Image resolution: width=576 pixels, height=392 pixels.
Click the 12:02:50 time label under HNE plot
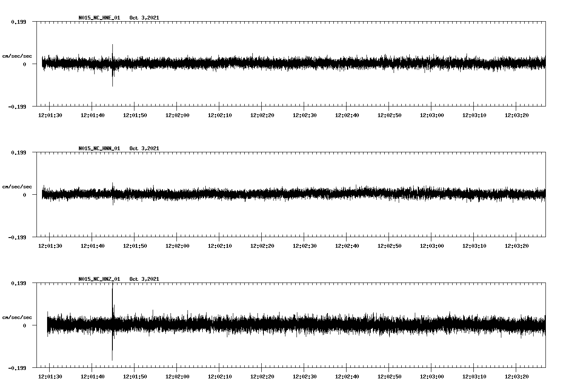pyautogui.click(x=389, y=115)
